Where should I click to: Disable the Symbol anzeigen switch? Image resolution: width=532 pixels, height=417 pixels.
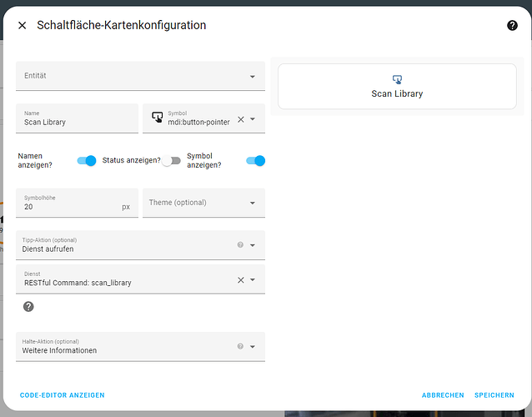coord(255,160)
